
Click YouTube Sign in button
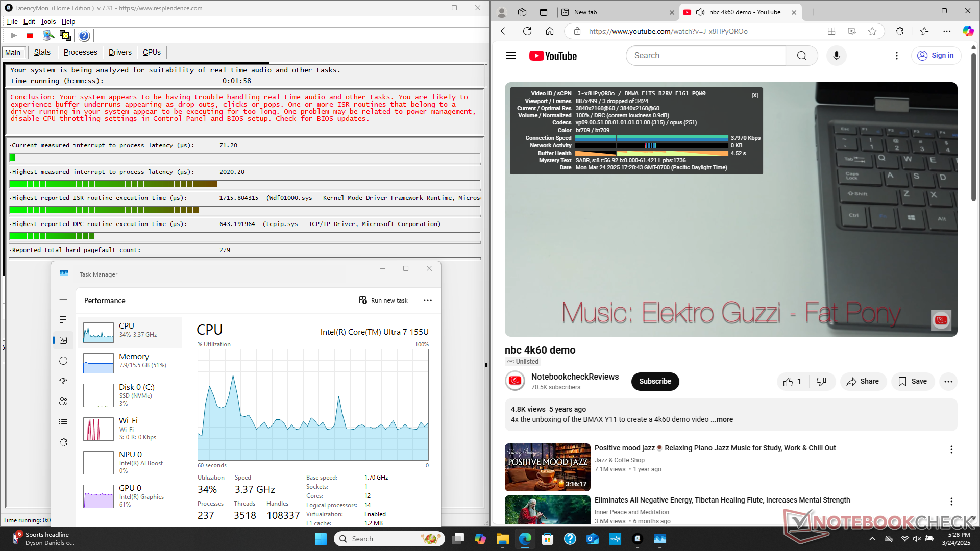pos(936,56)
